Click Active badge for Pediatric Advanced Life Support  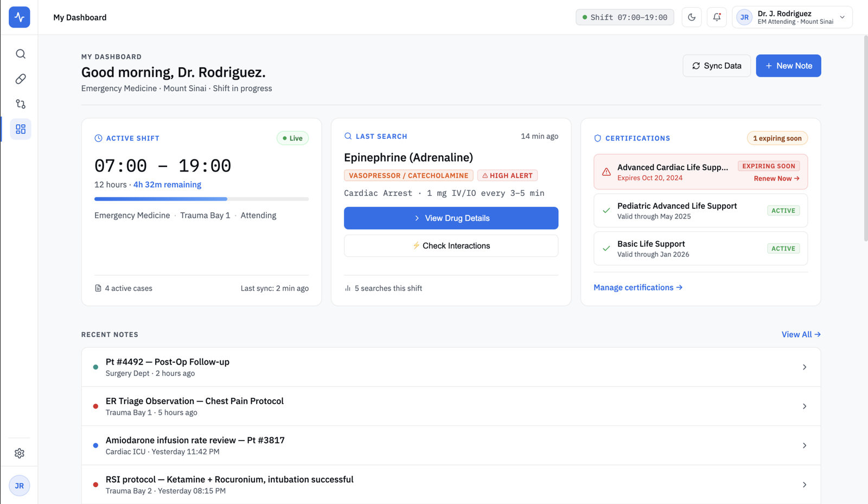(783, 210)
